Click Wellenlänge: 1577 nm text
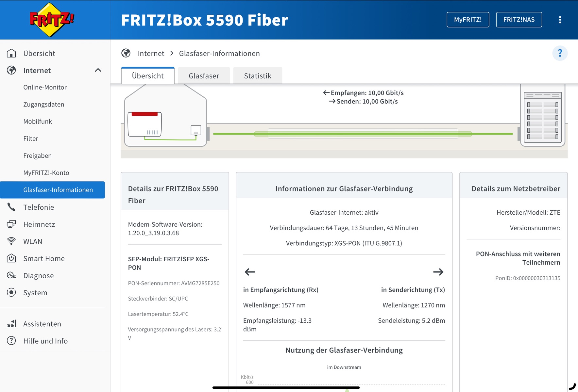Image resolution: width=578 pixels, height=392 pixels. [x=274, y=305]
